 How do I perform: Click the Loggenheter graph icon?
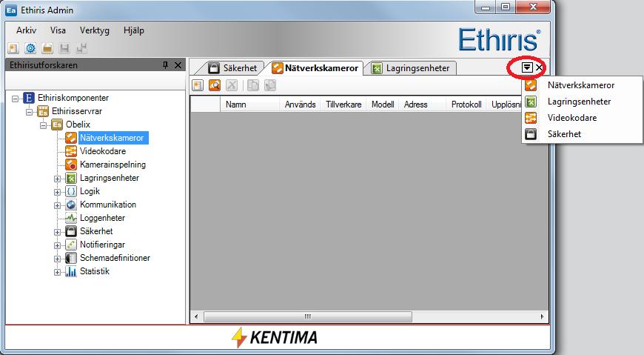pyautogui.click(x=71, y=218)
